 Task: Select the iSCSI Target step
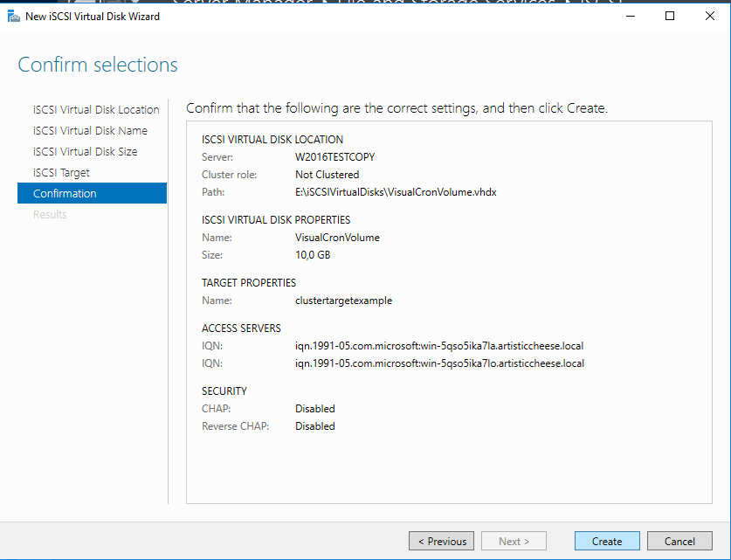(61, 173)
